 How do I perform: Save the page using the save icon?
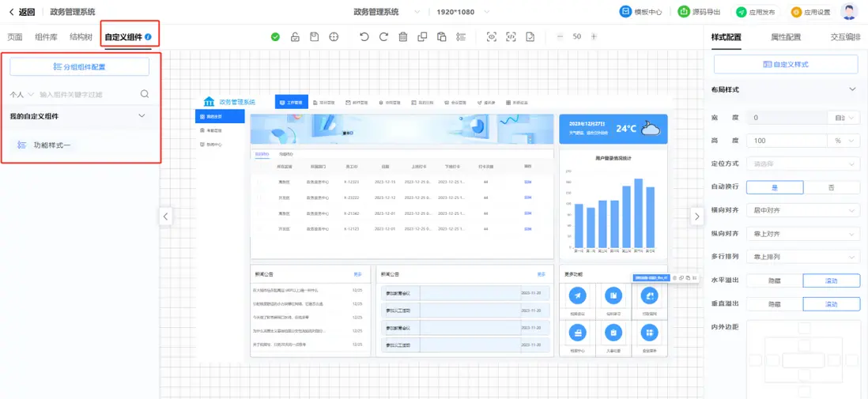314,37
